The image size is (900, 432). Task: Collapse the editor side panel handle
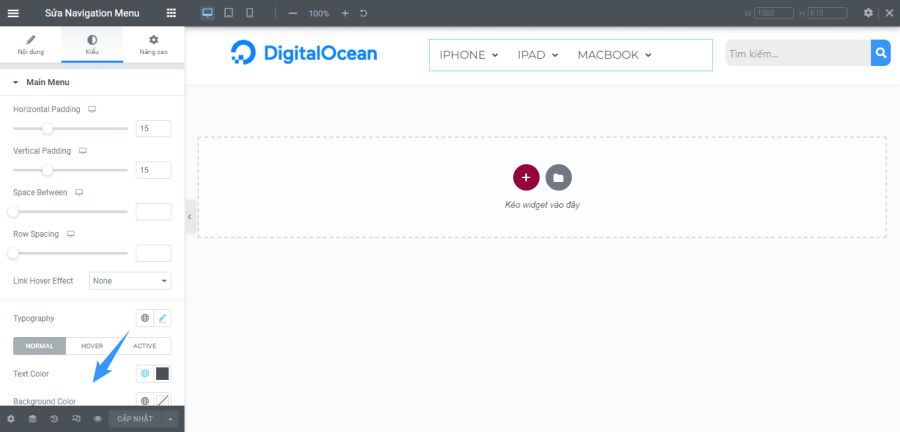[x=189, y=217]
